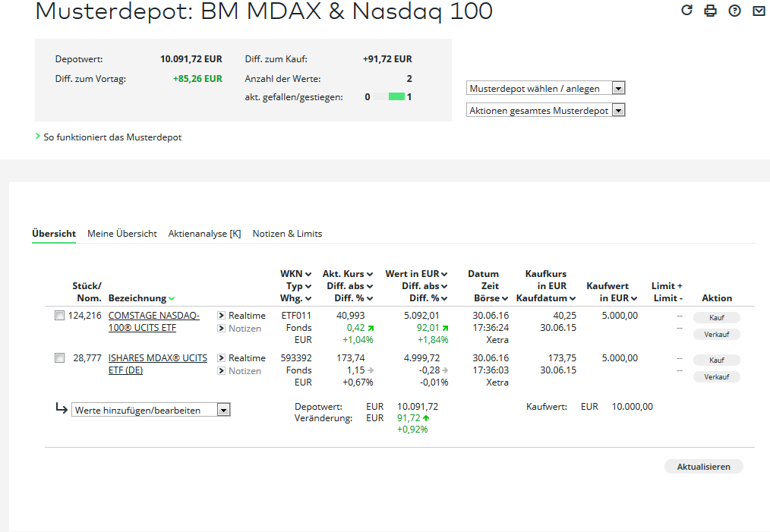
Task: Open So funktioniert das Musterdepot link
Action: pyautogui.click(x=112, y=137)
